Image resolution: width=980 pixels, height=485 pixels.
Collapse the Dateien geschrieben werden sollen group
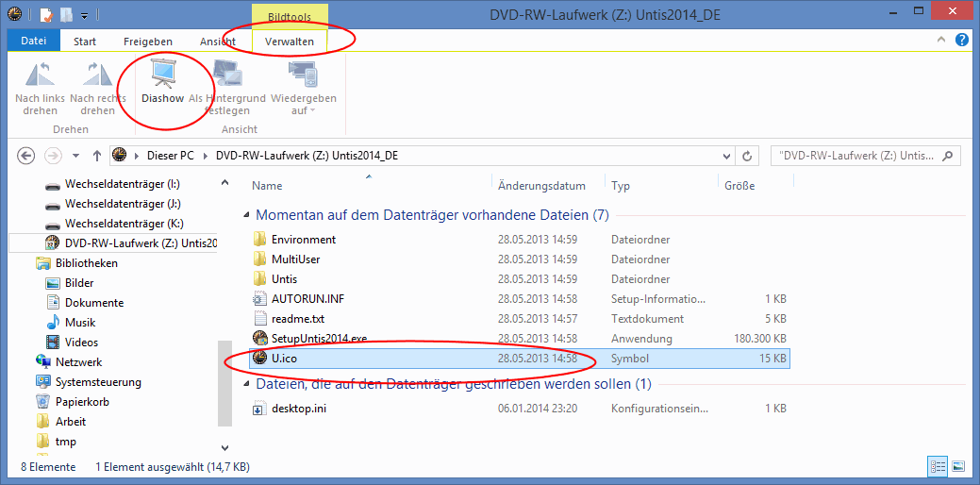[247, 385]
